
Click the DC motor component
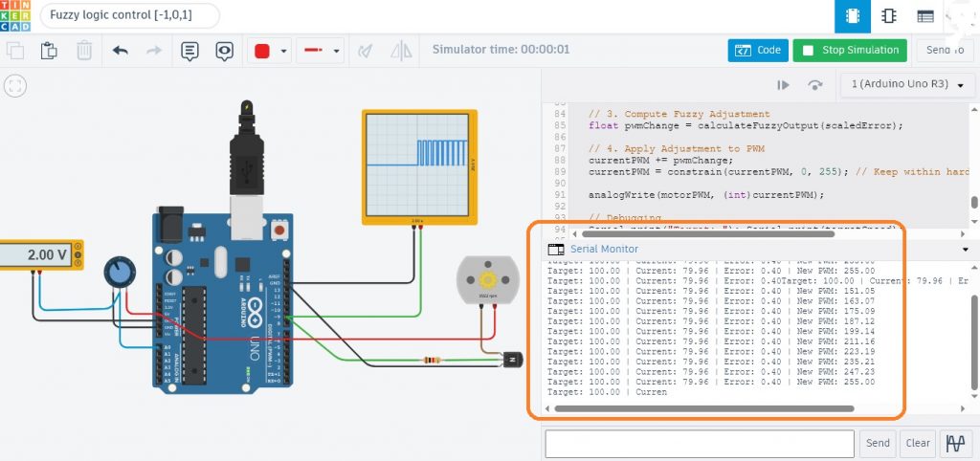(487, 278)
